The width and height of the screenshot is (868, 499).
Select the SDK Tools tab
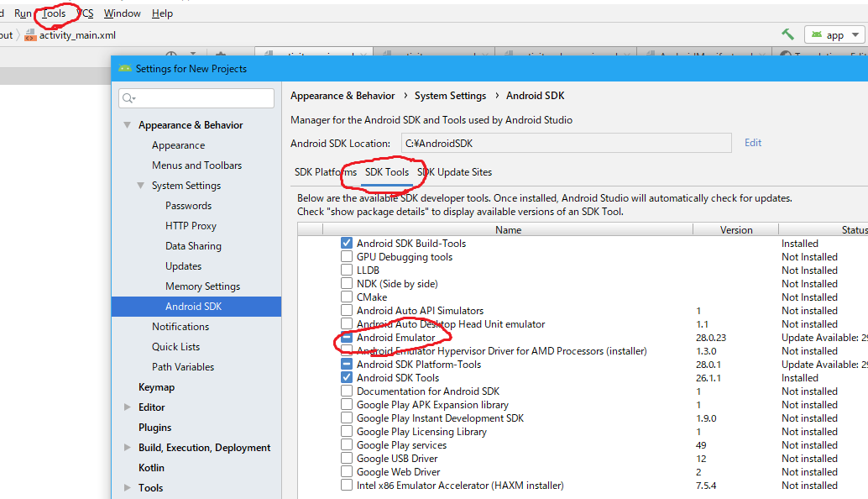387,172
